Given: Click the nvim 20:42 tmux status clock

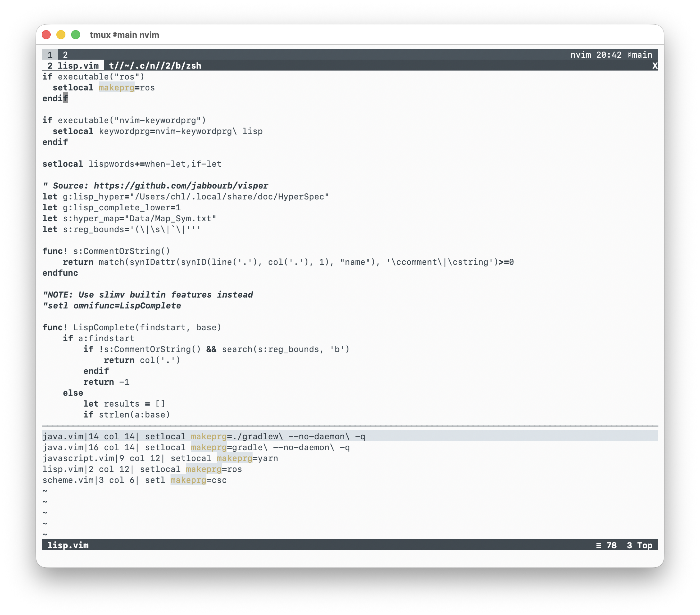Looking at the screenshot, I should [596, 55].
